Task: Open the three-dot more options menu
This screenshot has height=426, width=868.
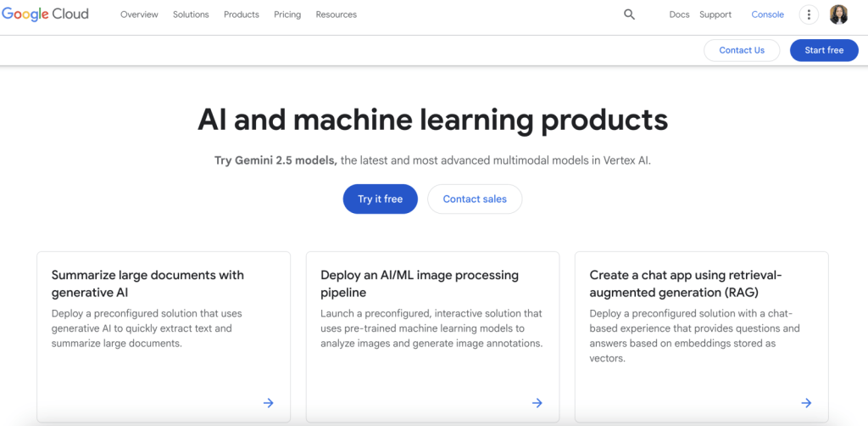Action: 809,14
